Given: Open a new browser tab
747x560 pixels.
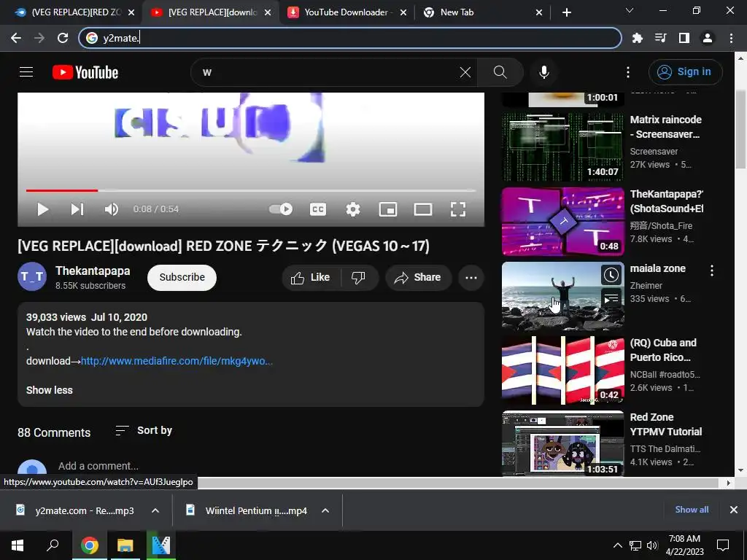Looking at the screenshot, I should coord(566,13).
